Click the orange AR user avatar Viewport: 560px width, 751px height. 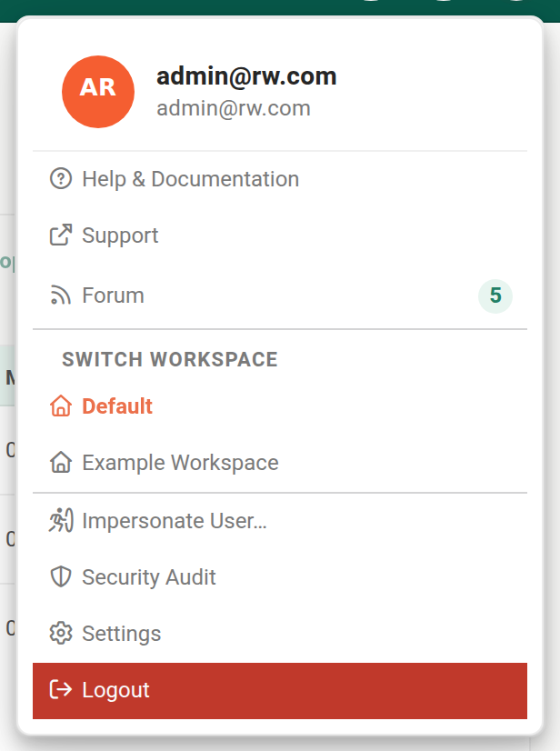click(x=98, y=92)
